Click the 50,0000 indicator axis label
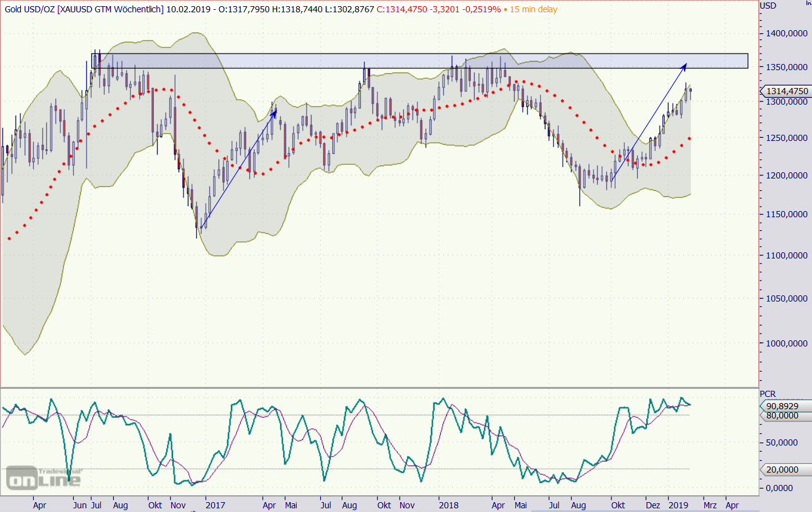This screenshot has height=512, width=812. (x=782, y=442)
